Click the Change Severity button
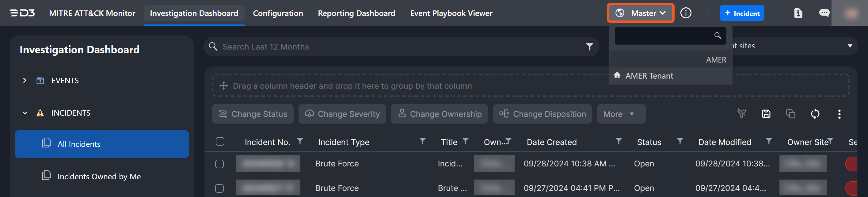 tap(342, 114)
